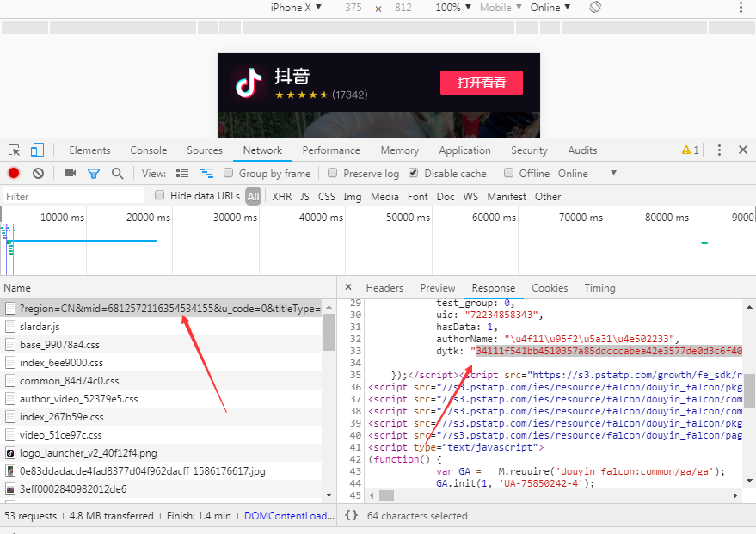Open network search with the magnifier icon
756x534 pixels.
(x=117, y=173)
